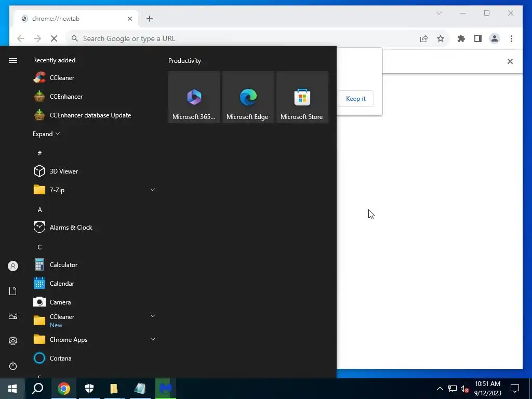This screenshot has height=399, width=532.
Task: Dismiss the Chrome infobar with X
Action: pyautogui.click(x=510, y=61)
